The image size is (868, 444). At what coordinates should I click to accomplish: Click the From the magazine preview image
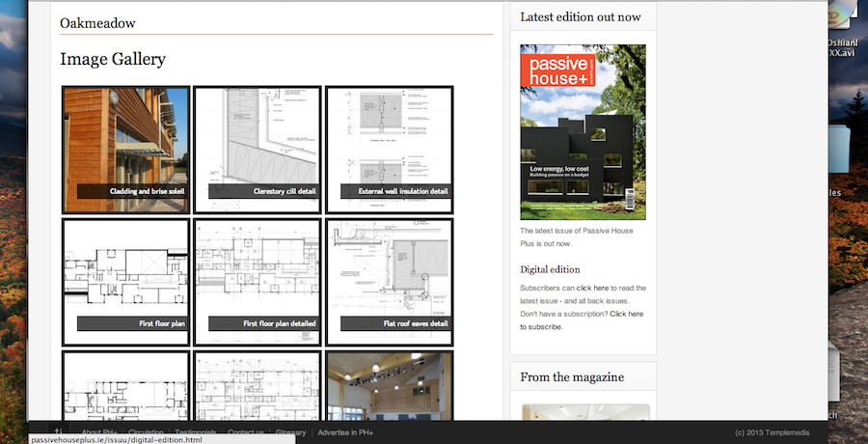[x=583, y=412]
